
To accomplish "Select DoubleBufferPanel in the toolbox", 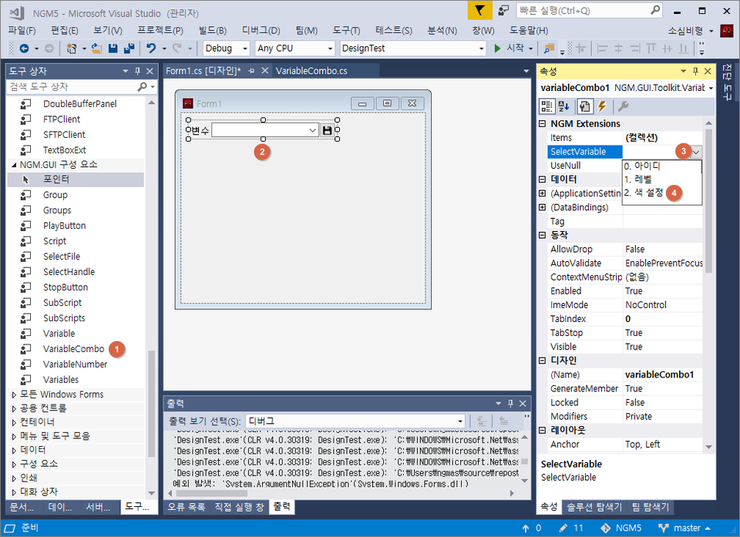I will [x=80, y=104].
